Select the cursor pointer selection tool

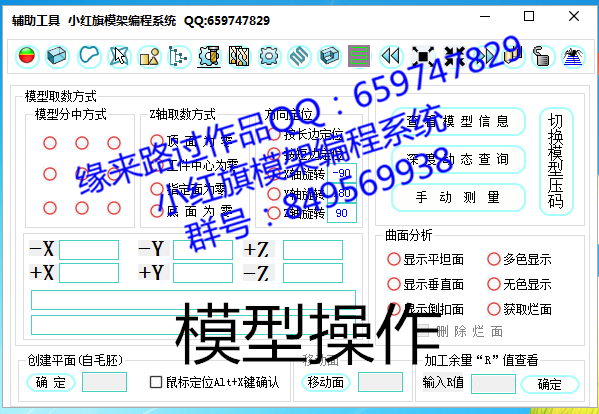(x=119, y=56)
